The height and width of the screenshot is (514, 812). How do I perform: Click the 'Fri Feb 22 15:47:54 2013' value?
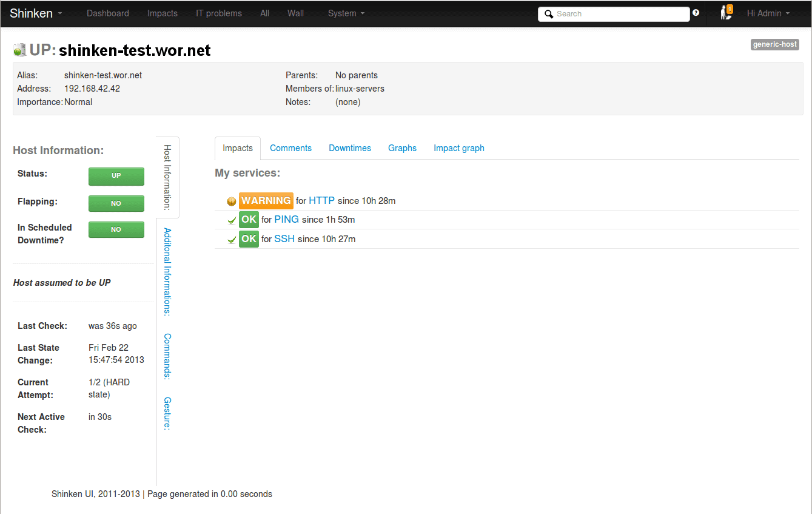pos(116,354)
